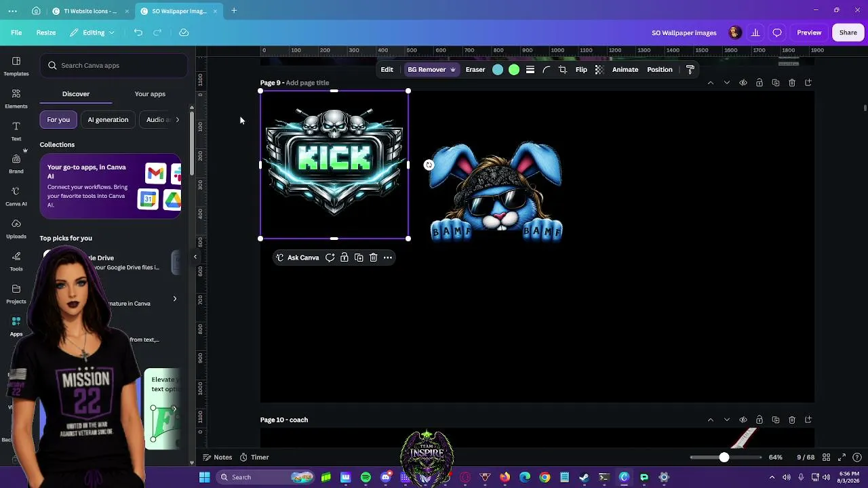Lock the selected Kick image
The image size is (868, 488).
coord(344,258)
